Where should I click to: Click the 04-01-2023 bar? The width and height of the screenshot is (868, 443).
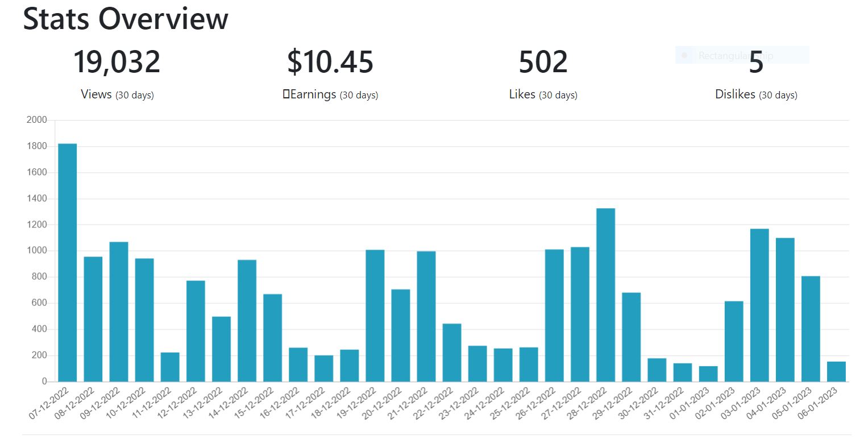[785, 310]
